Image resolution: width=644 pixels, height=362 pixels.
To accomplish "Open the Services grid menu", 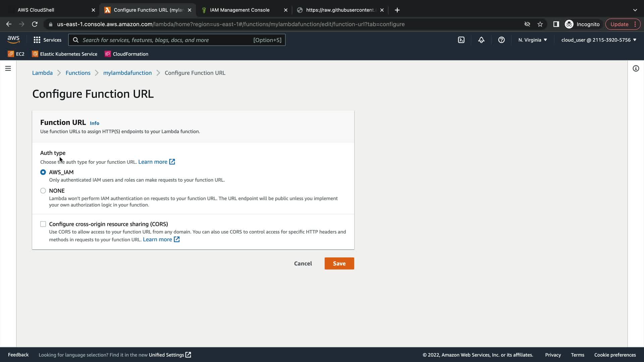I will (47, 40).
